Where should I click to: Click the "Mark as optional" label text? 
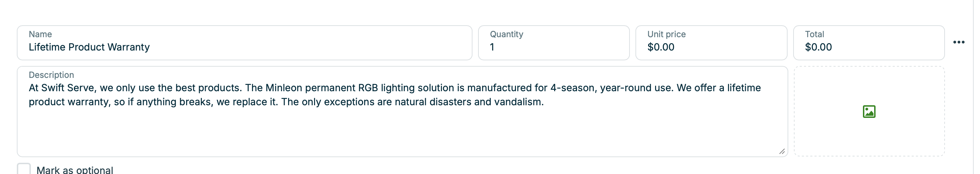(75, 170)
